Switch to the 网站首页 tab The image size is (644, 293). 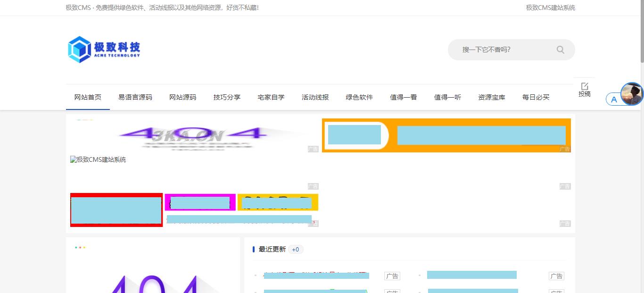(88, 97)
